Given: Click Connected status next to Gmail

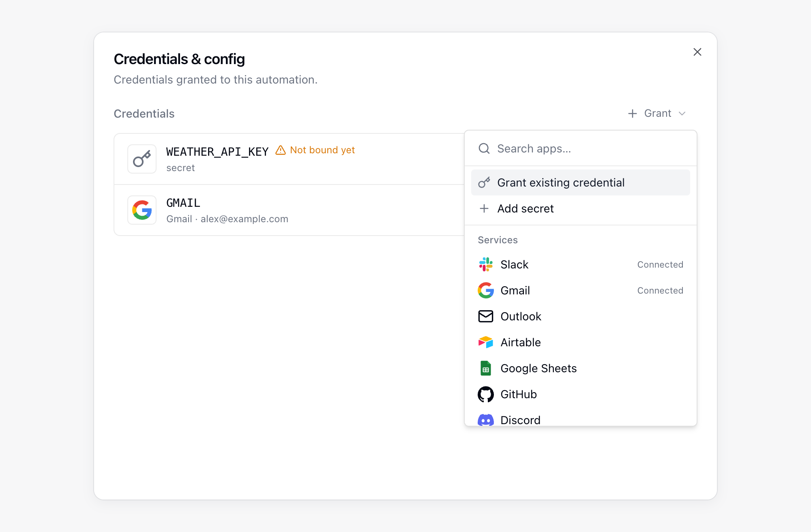Looking at the screenshot, I should pos(660,290).
